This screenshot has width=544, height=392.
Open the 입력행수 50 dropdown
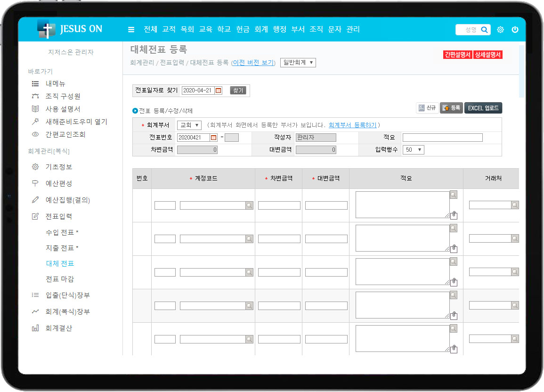coord(413,150)
